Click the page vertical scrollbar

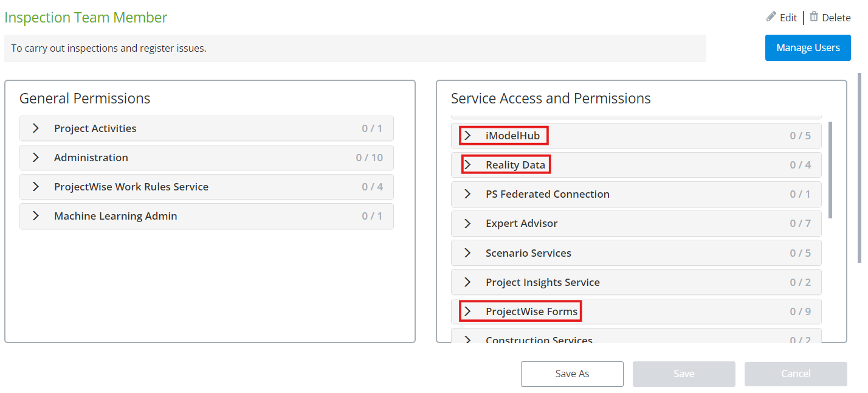tap(859, 167)
